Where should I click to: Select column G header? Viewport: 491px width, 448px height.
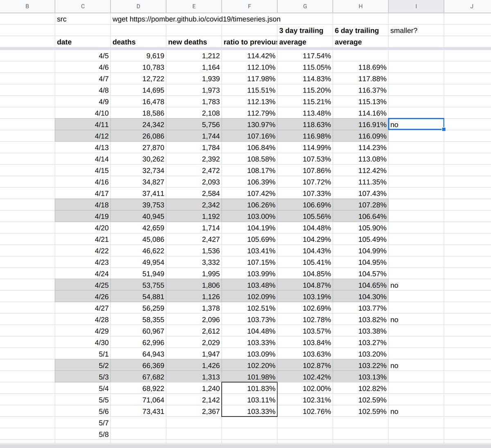(x=305, y=6)
